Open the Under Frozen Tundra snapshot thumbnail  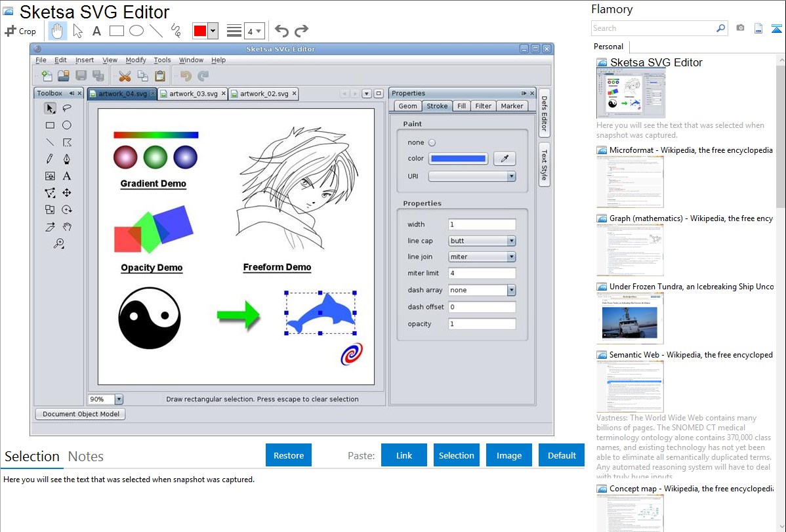click(630, 318)
